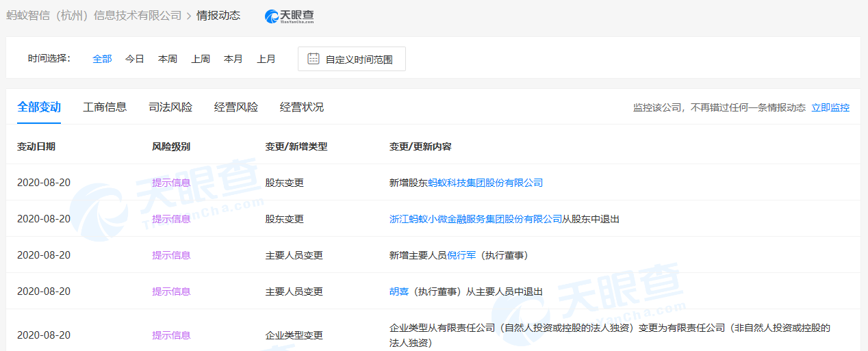Switch to the 全部变动 tab
868x351 pixels.
[39, 107]
